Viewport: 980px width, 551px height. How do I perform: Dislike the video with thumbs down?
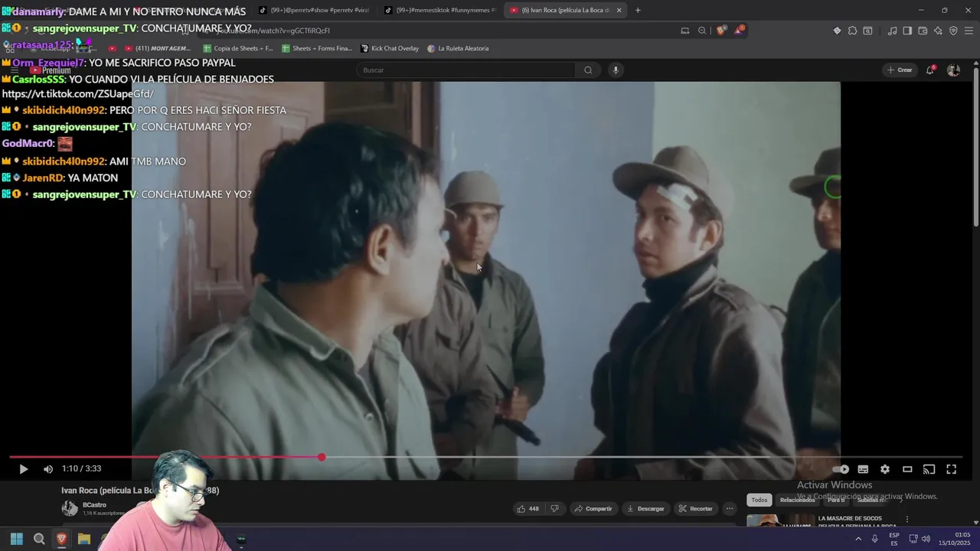(555, 509)
